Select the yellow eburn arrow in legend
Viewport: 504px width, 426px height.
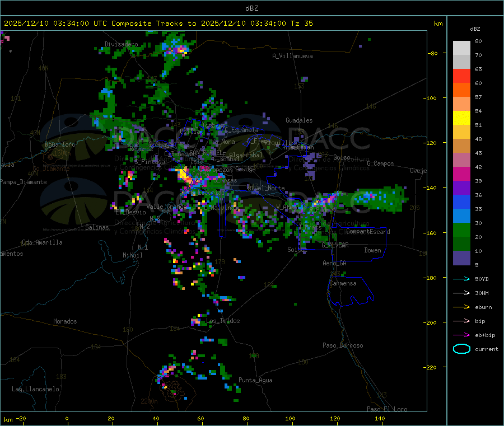(461, 307)
